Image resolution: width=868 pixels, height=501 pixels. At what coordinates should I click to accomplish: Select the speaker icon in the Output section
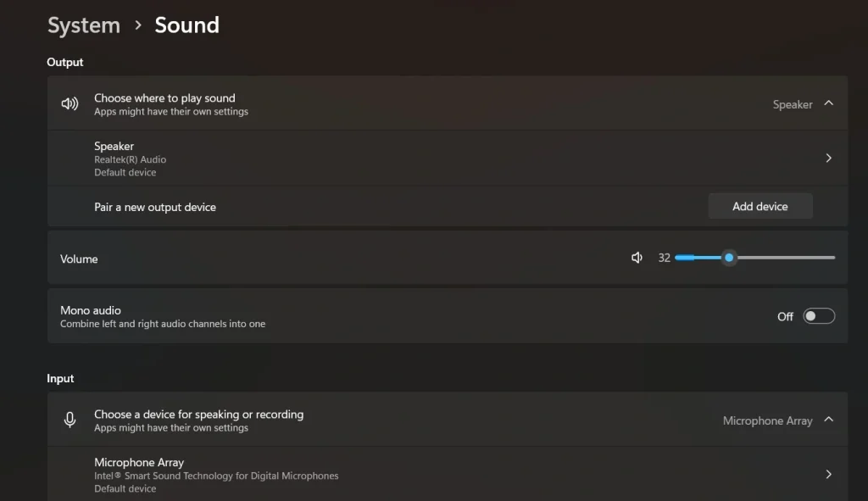click(x=69, y=103)
